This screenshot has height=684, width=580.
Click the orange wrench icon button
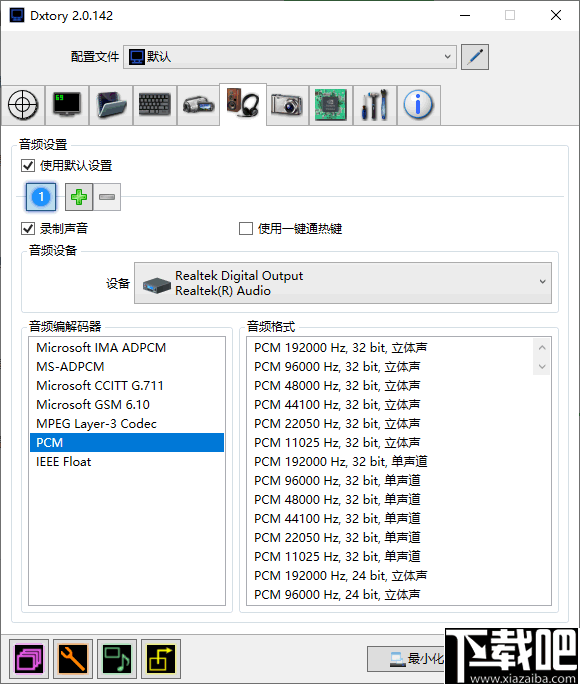pos(73,659)
